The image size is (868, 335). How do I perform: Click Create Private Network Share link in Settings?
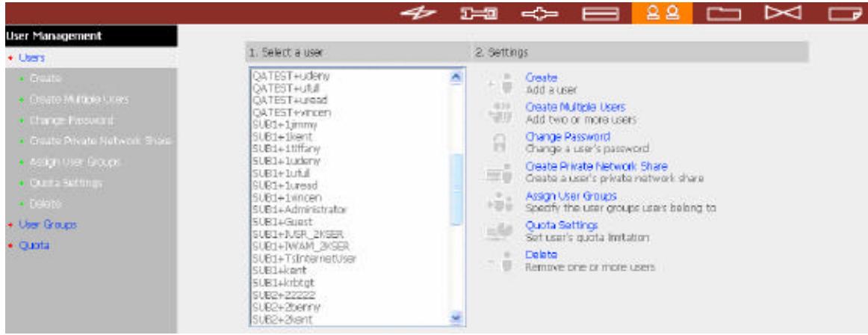point(596,166)
